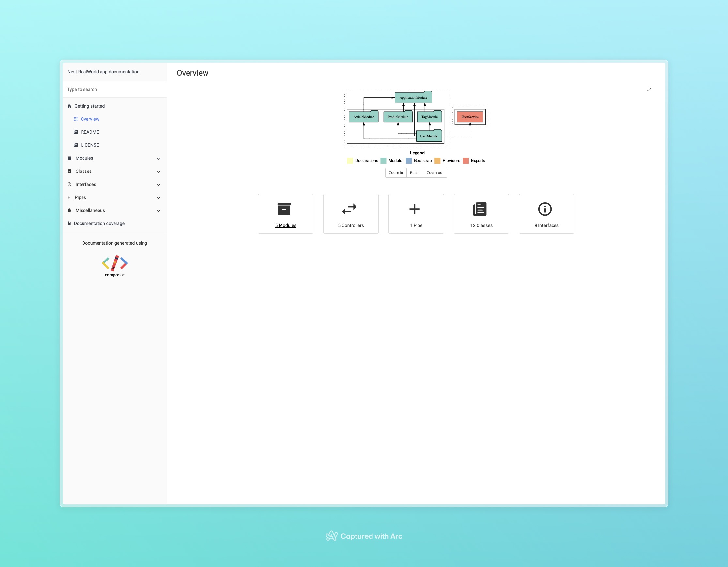Click the grid icon next to Overview
This screenshot has height=567, width=728.
(x=76, y=119)
